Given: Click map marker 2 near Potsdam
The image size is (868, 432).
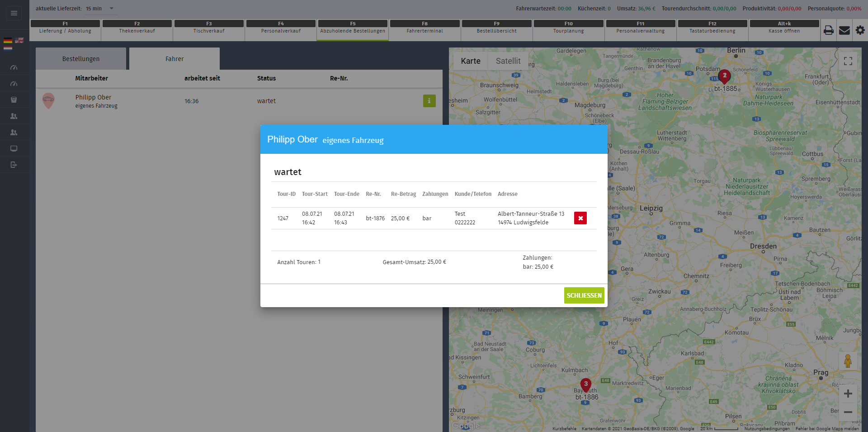Looking at the screenshot, I should [x=725, y=76].
